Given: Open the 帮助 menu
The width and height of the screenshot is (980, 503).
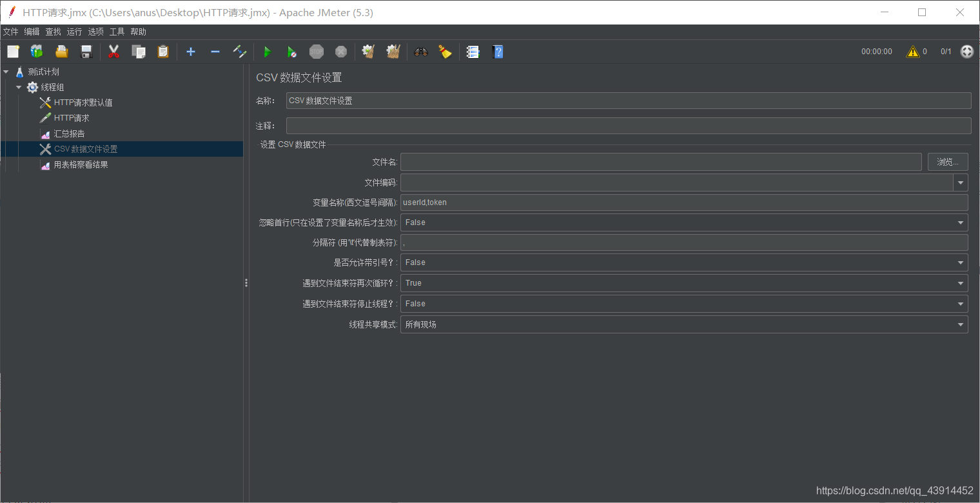Looking at the screenshot, I should [138, 32].
